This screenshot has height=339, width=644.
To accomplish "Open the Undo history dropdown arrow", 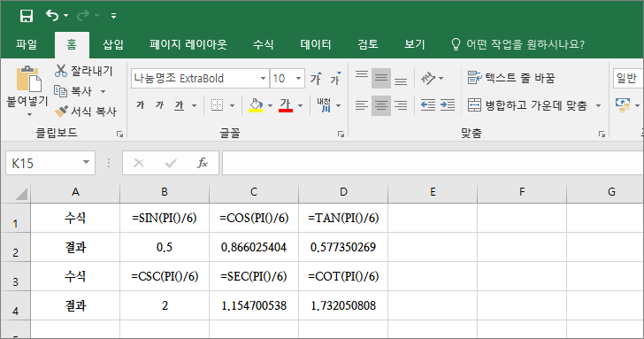I will (x=65, y=16).
